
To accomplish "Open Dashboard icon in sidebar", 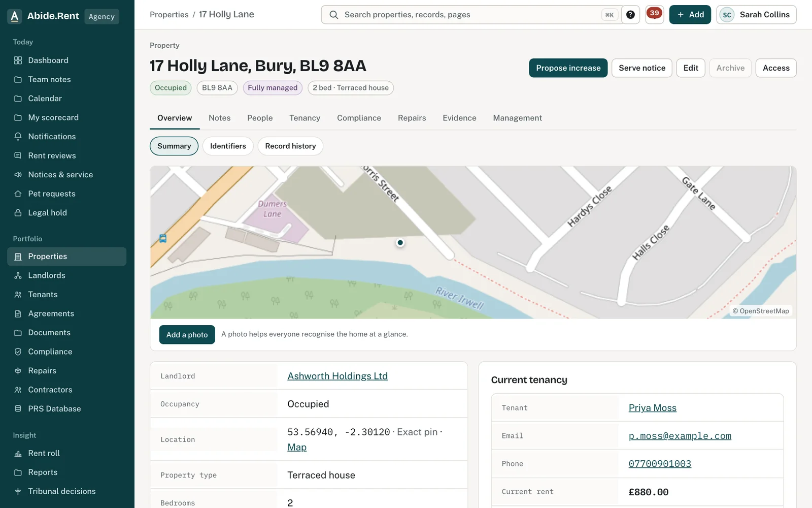I will pyautogui.click(x=18, y=60).
